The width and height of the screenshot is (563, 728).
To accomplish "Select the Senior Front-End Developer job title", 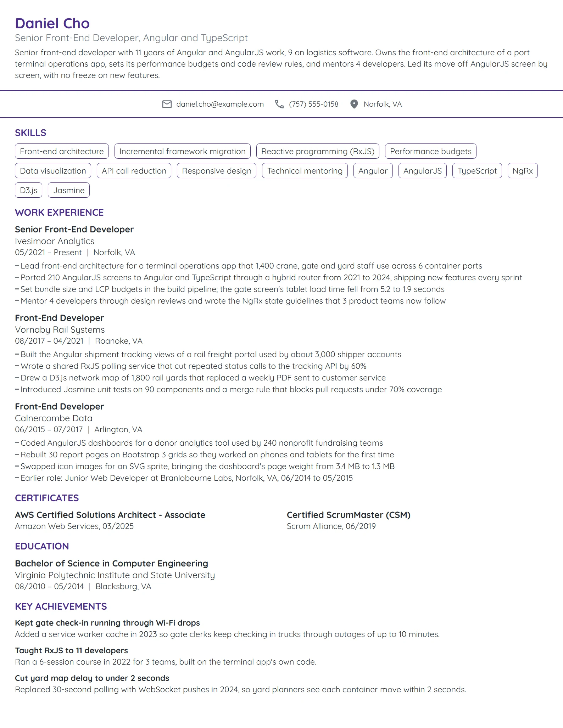I will click(74, 230).
